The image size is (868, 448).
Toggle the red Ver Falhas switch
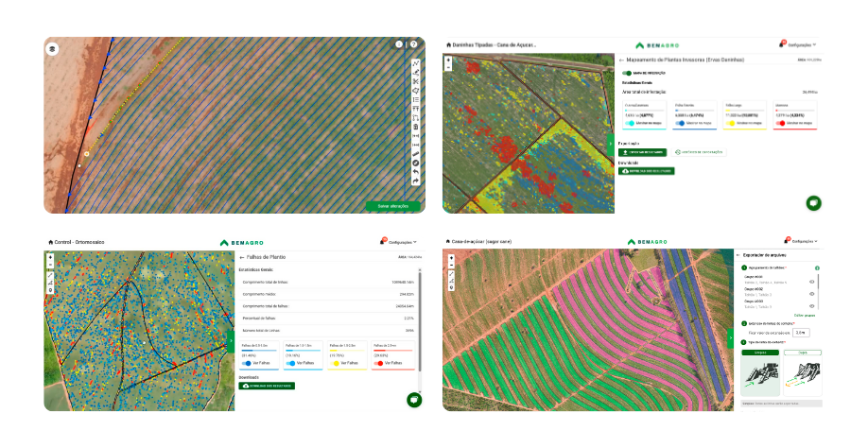[379, 363]
